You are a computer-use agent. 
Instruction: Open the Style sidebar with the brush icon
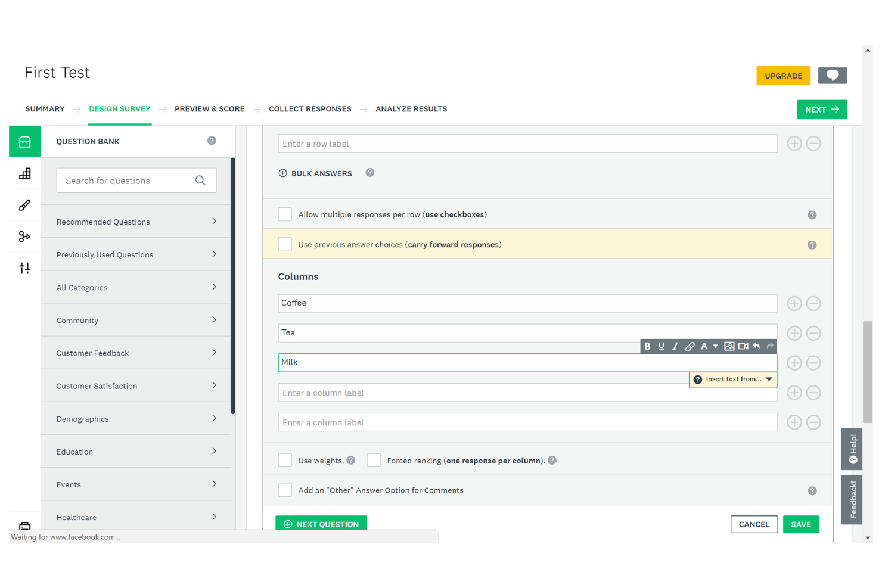tap(24, 205)
